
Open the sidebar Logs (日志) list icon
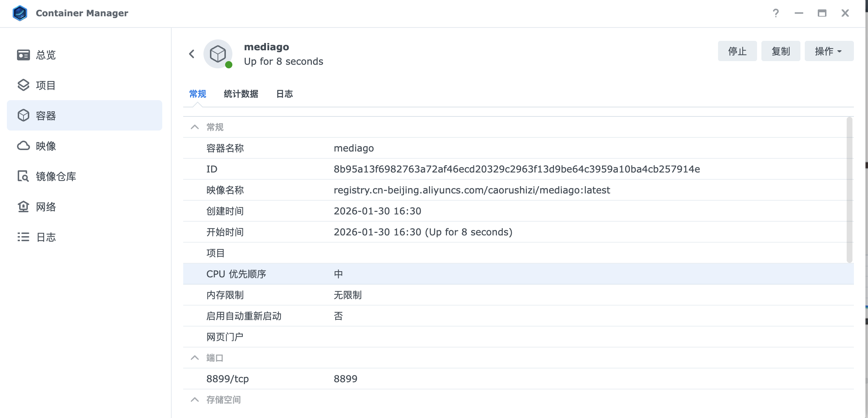pos(23,237)
